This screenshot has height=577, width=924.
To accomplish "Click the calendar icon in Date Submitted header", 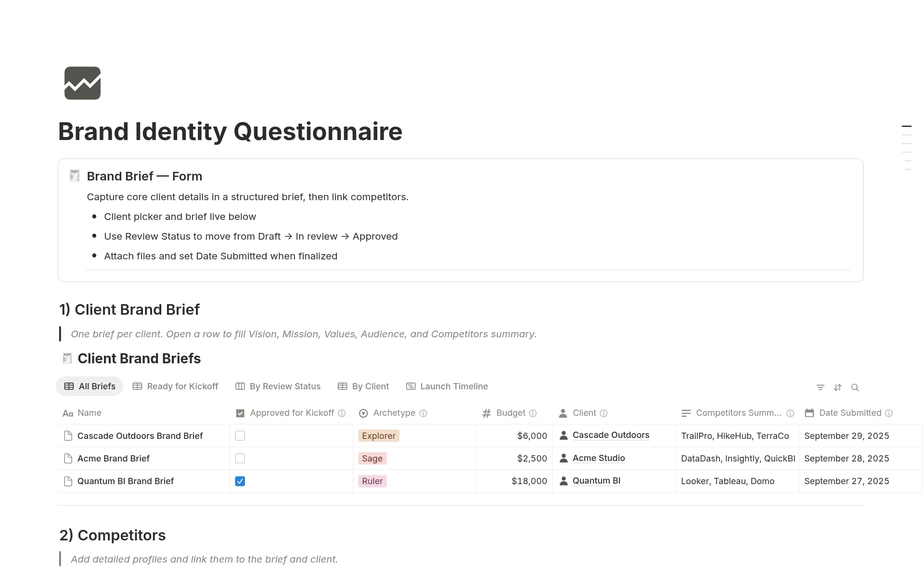I will coord(810,413).
